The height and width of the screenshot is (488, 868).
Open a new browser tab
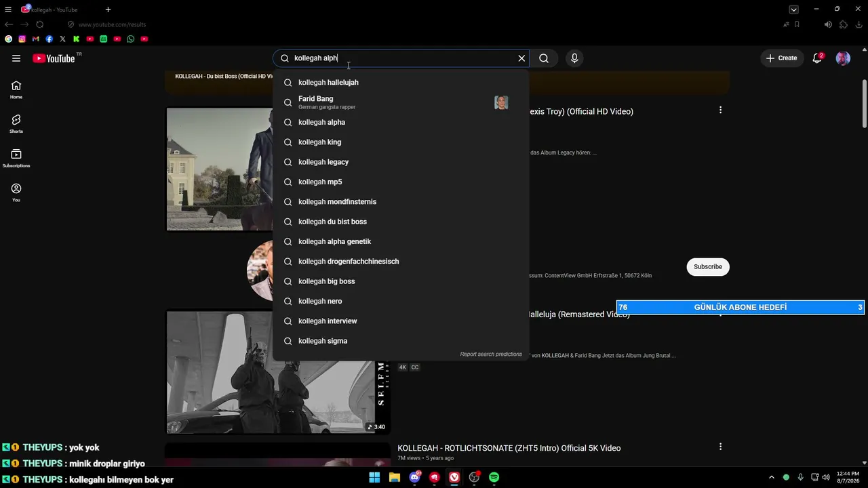(108, 9)
